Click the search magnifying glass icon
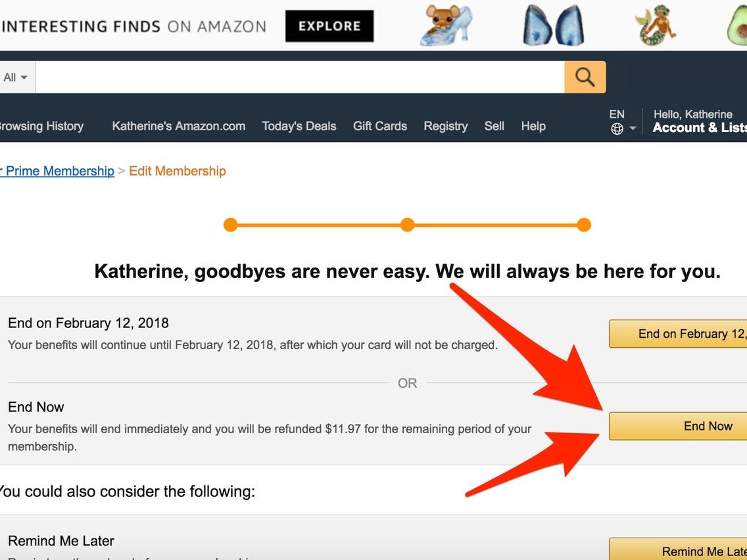 coord(585,76)
